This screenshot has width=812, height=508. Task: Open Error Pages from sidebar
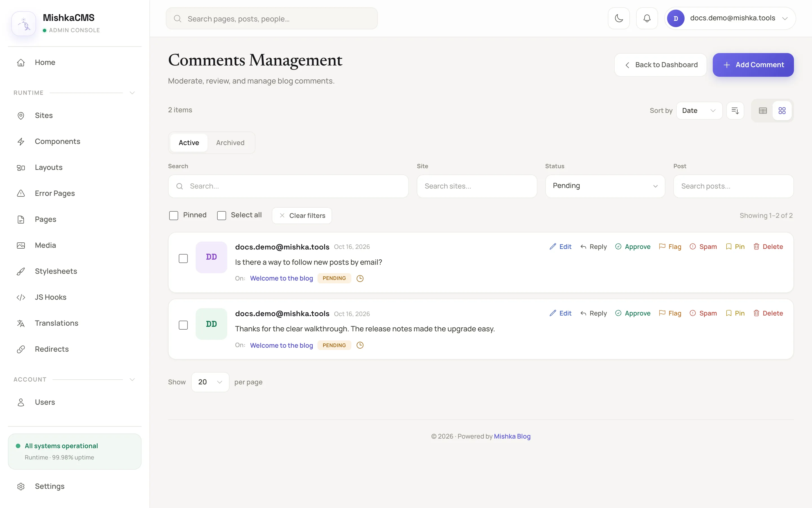point(74,193)
